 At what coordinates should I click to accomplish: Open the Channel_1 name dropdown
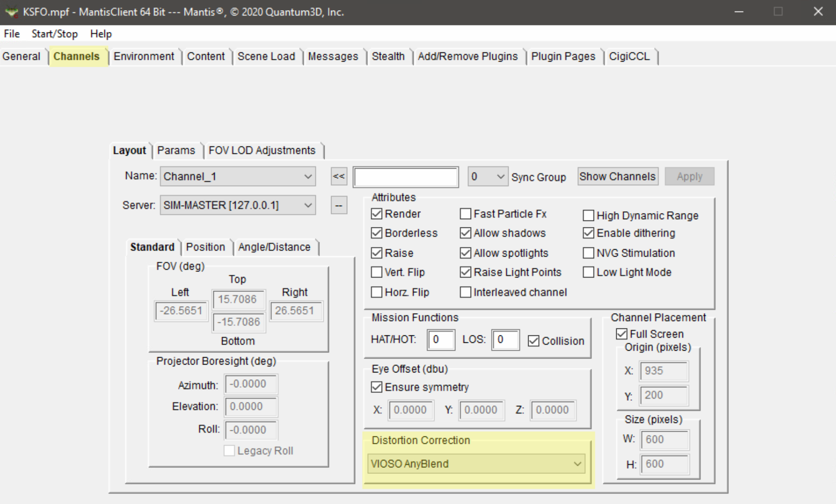(307, 176)
